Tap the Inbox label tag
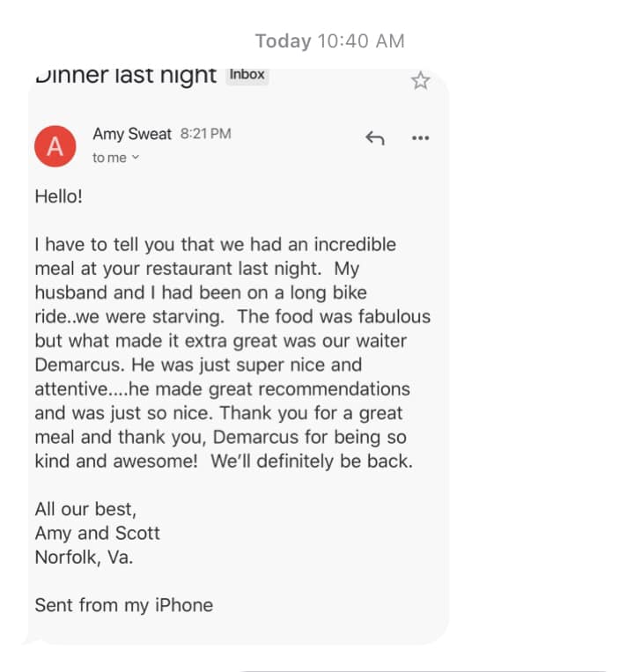This screenshot has height=672, width=634. click(247, 75)
